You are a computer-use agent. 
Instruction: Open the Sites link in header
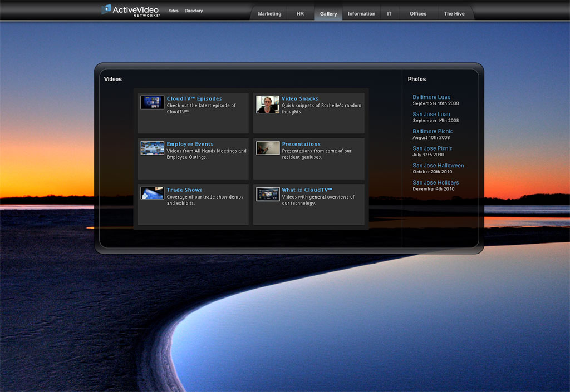coord(174,11)
